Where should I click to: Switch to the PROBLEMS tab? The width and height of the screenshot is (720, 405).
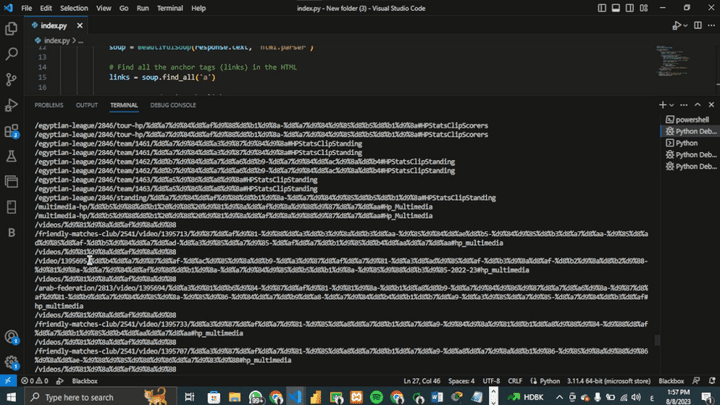coord(49,105)
